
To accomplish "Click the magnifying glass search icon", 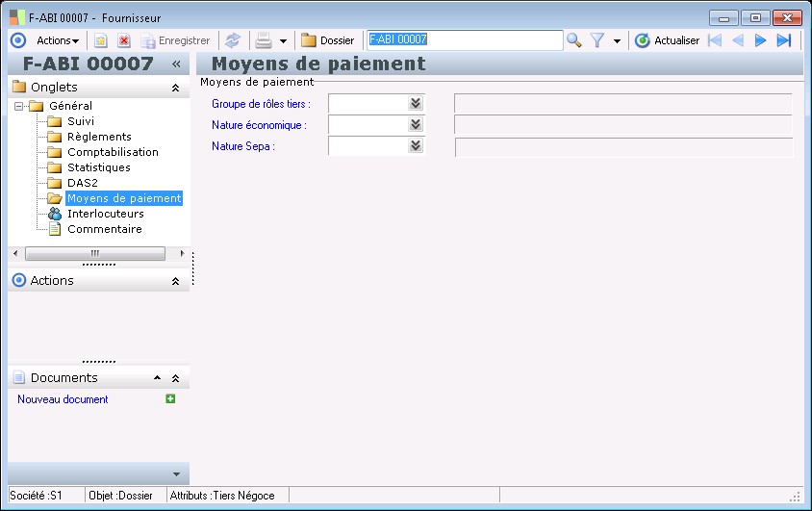I will click(573, 40).
